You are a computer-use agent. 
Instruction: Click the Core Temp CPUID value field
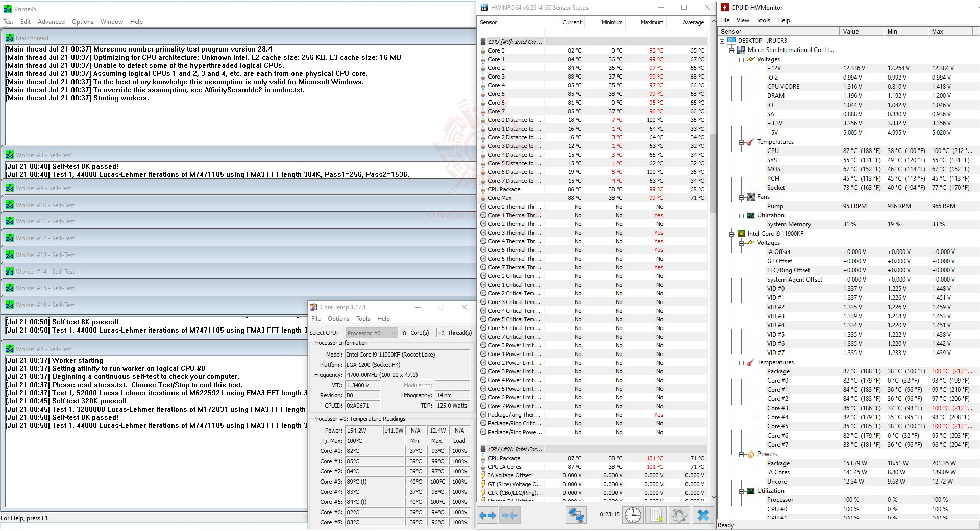pyautogui.click(x=362, y=406)
